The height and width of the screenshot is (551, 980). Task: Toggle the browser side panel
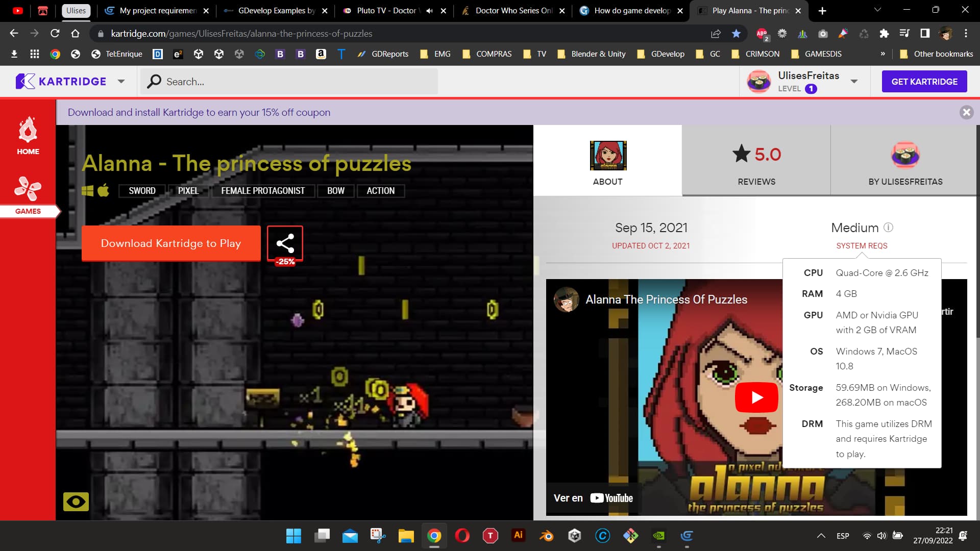(x=925, y=33)
